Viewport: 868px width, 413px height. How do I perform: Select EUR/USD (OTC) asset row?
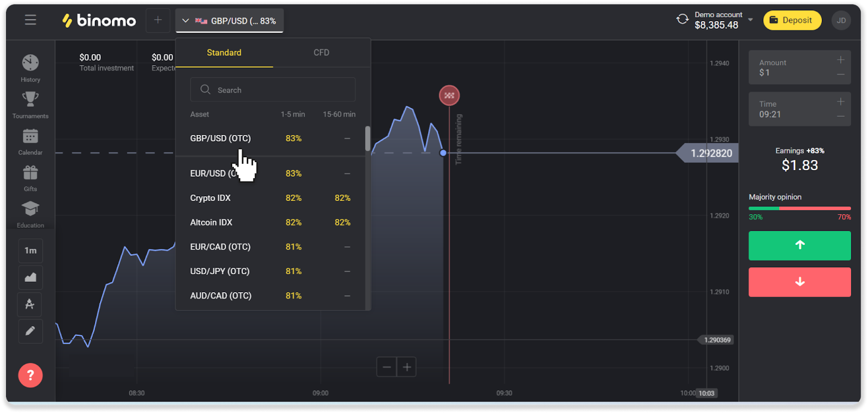click(x=270, y=173)
